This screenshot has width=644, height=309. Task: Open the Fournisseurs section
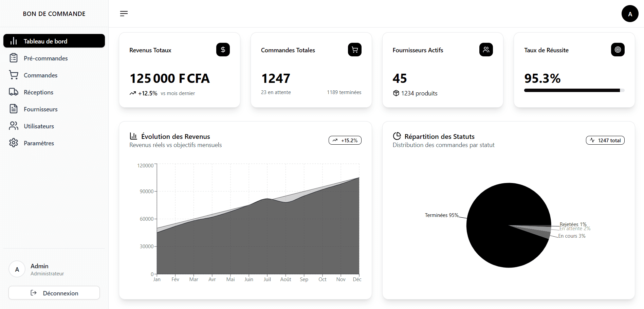40,109
